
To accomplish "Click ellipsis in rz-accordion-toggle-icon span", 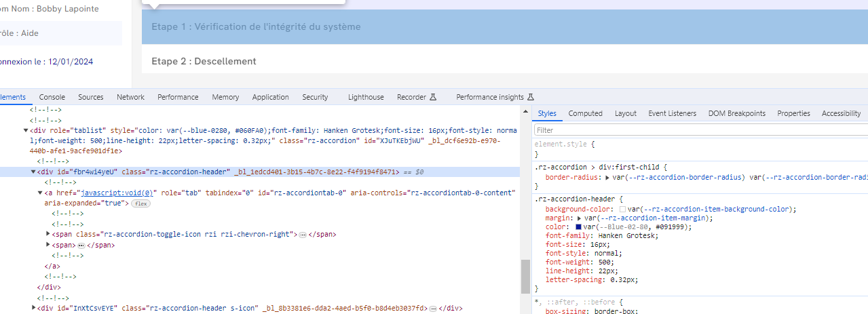I will click(303, 235).
